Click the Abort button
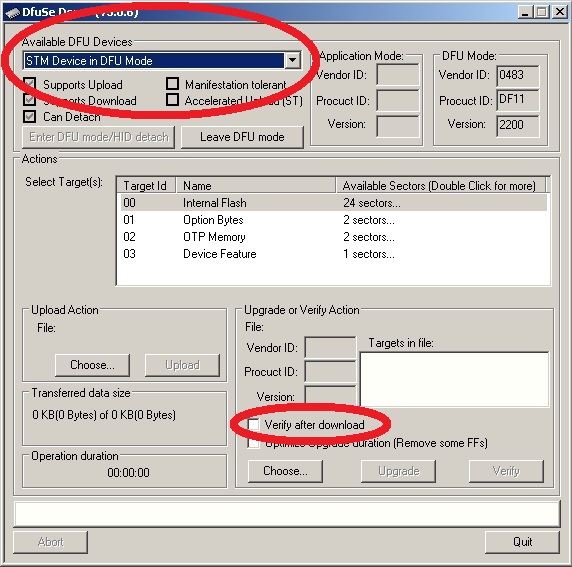 pos(50,542)
